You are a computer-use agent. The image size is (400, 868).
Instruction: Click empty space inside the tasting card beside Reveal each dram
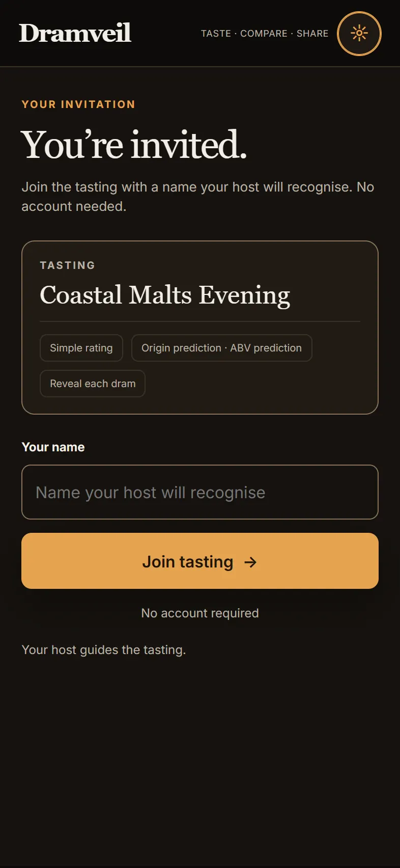(x=254, y=385)
